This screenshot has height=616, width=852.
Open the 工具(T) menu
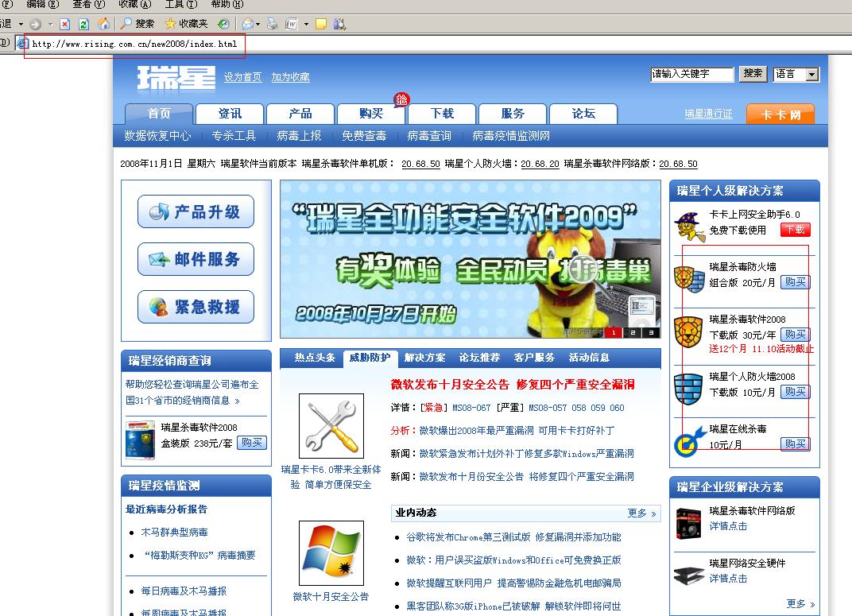[181, 4]
